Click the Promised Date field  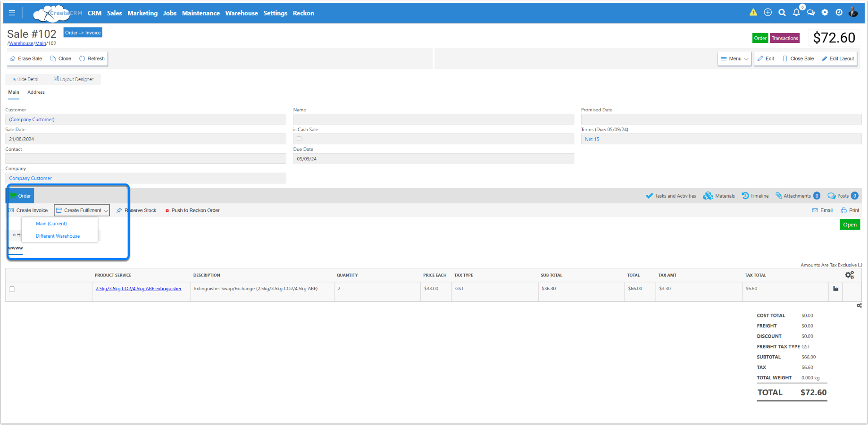click(x=721, y=120)
